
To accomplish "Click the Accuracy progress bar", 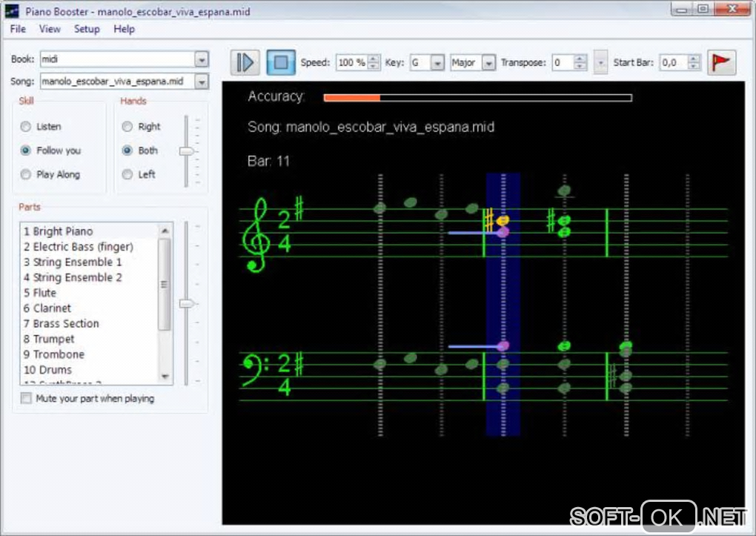I will 478,98.
